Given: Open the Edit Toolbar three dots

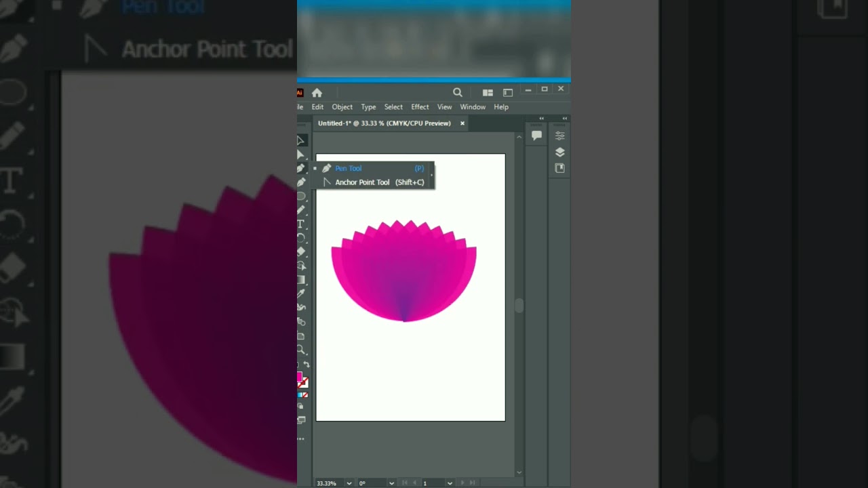Looking at the screenshot, I should [x=301, y=439].
